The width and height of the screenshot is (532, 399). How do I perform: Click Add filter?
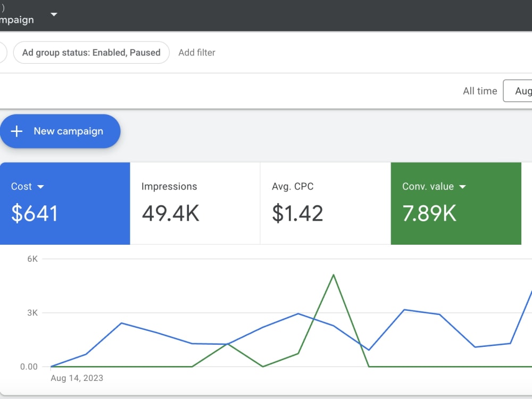(197, 53)
